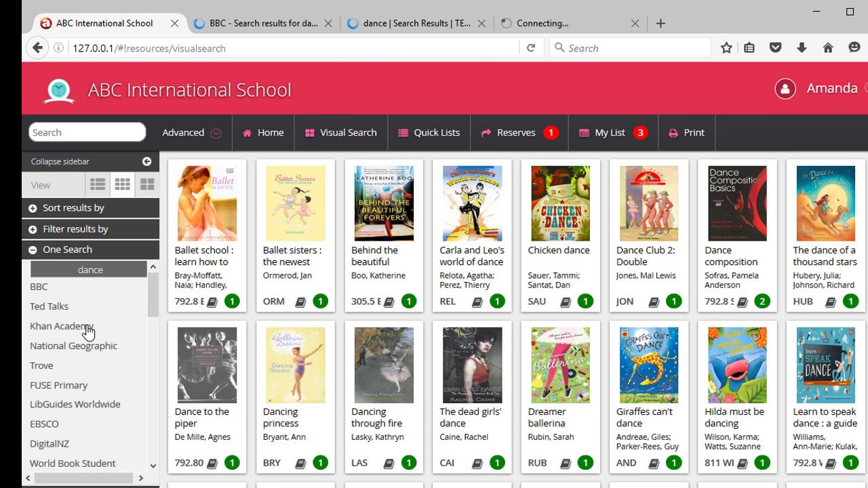Open the browser bookmarks list icon
The height and width of the screenshot is (488, 868).
tap(749, 48)
